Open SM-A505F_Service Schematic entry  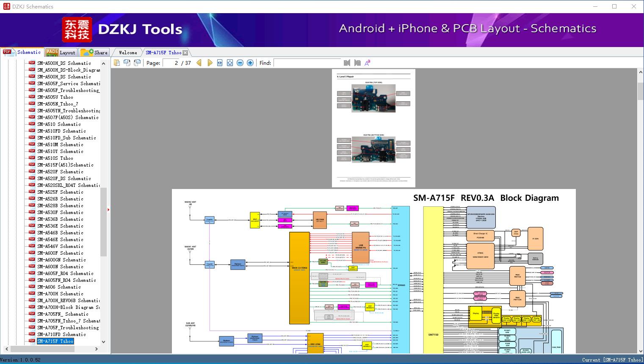tap(69, 83)
